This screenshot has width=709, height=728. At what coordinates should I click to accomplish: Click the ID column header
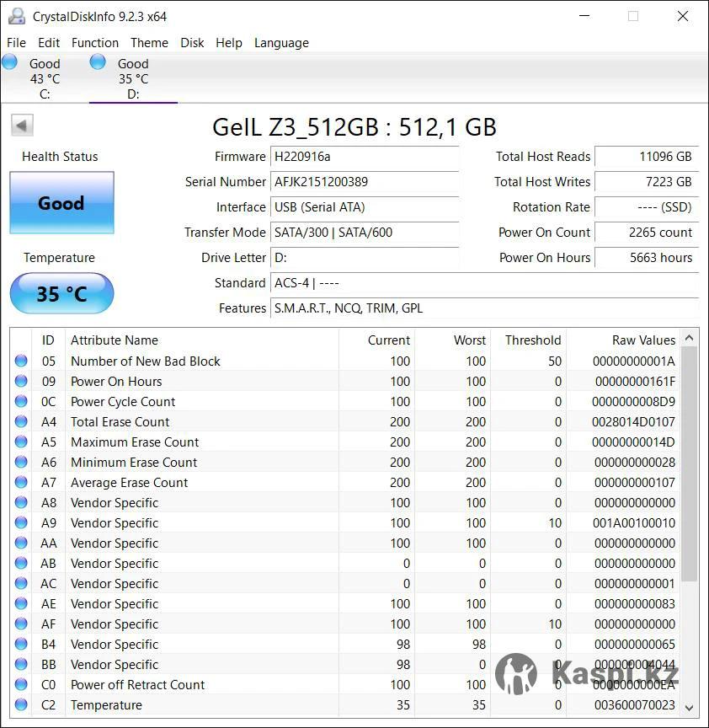coord(48,340)
